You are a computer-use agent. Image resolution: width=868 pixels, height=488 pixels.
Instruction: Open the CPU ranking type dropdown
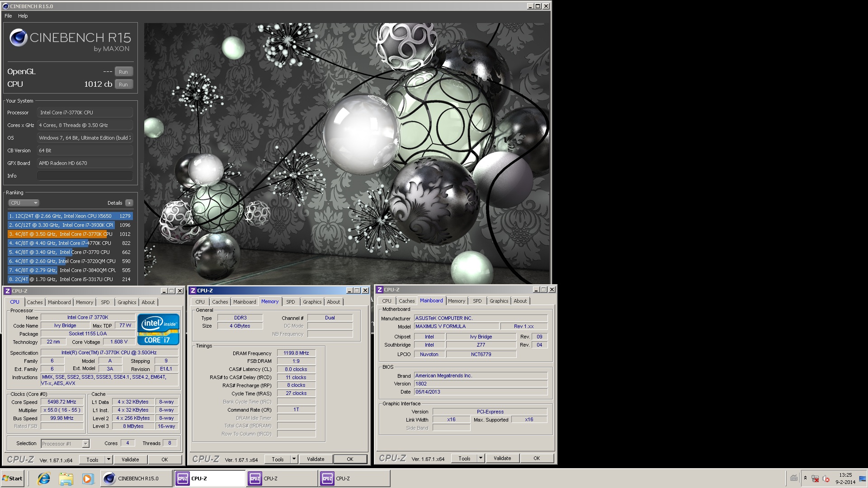click(24, 203)
